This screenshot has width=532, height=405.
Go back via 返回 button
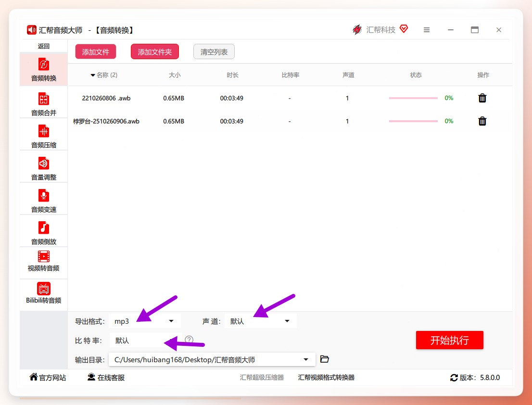tap(43, 46)
